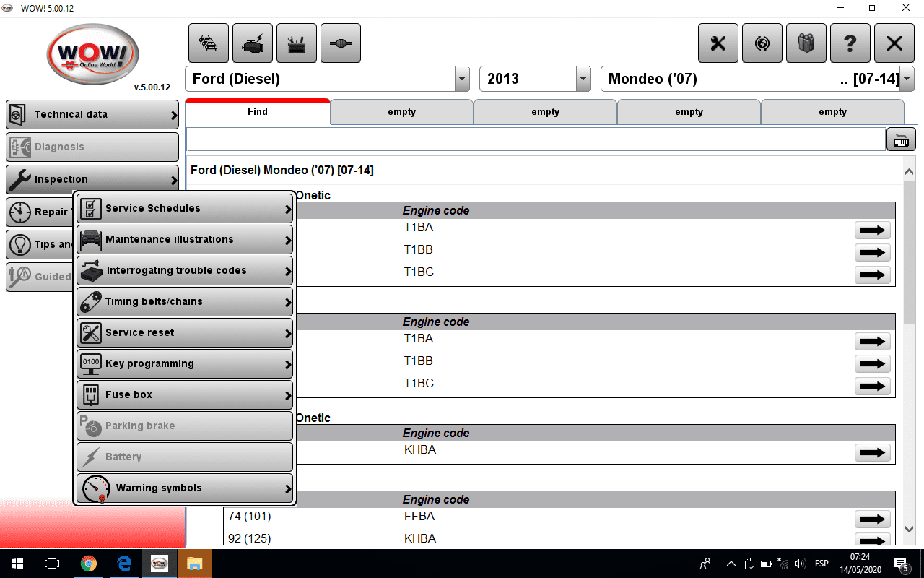Image resolution: width=924 pixels, height=578 pixels.
Task: Open the Mondeo ('07) model dropdown
Action: point(906,79)
